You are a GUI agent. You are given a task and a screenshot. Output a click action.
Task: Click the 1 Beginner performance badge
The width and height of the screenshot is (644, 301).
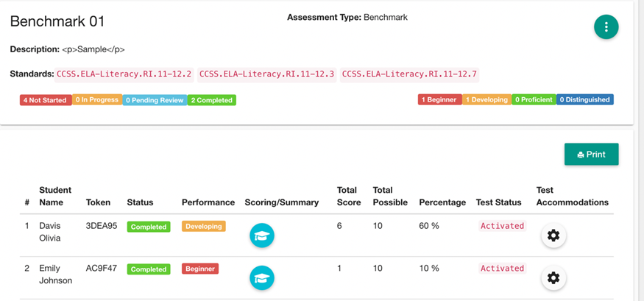coord(440,100)
